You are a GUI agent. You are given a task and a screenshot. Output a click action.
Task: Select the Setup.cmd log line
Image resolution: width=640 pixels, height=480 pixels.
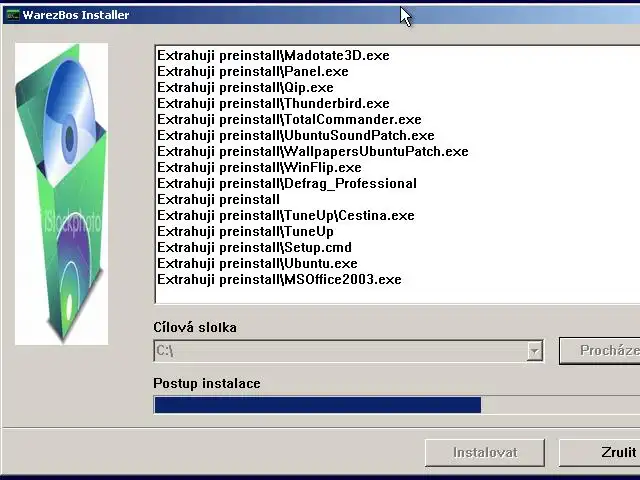(x=254, y=247)
